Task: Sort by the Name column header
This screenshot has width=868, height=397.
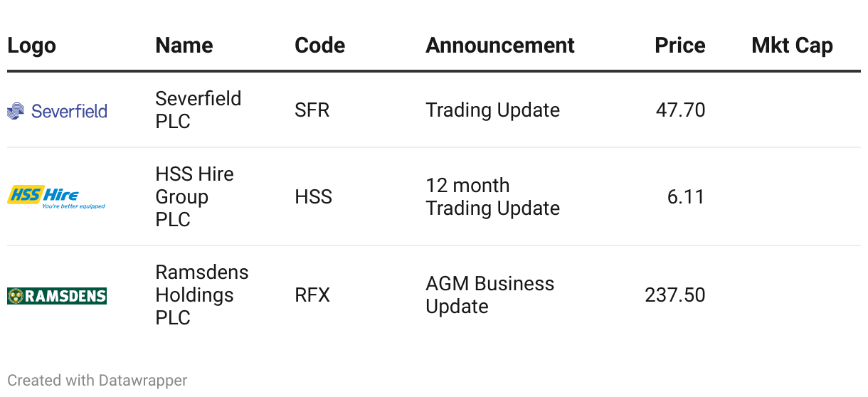Action: (184, 46)
